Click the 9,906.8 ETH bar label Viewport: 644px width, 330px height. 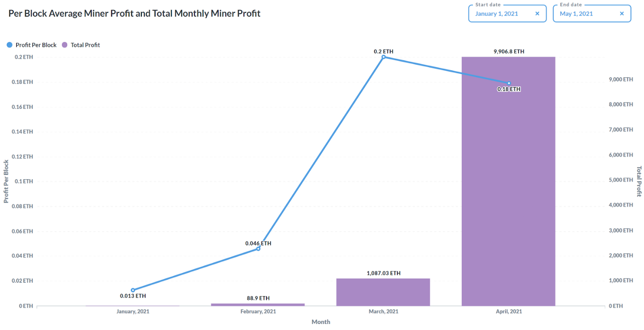(x=509, y=51)
